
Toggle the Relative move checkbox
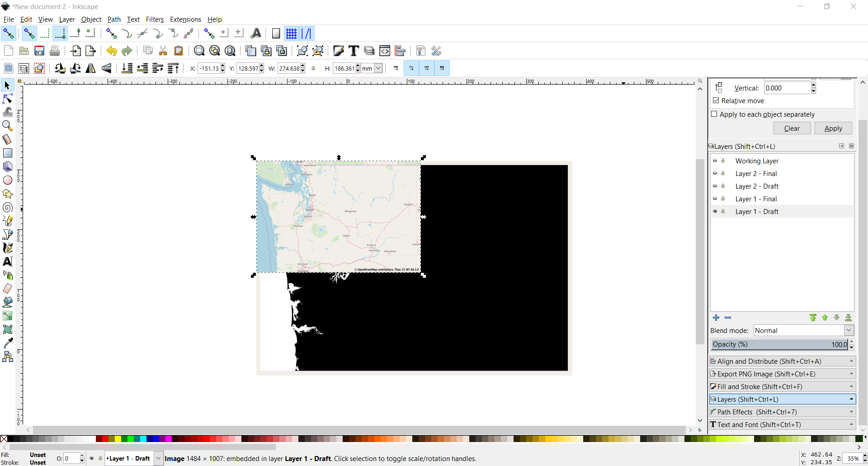(x=716, y=100)
